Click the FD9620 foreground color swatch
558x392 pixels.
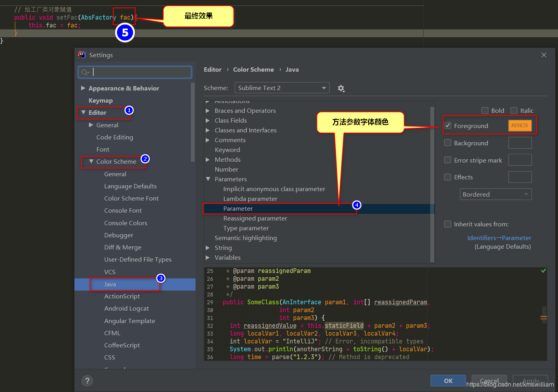point(520,126)
